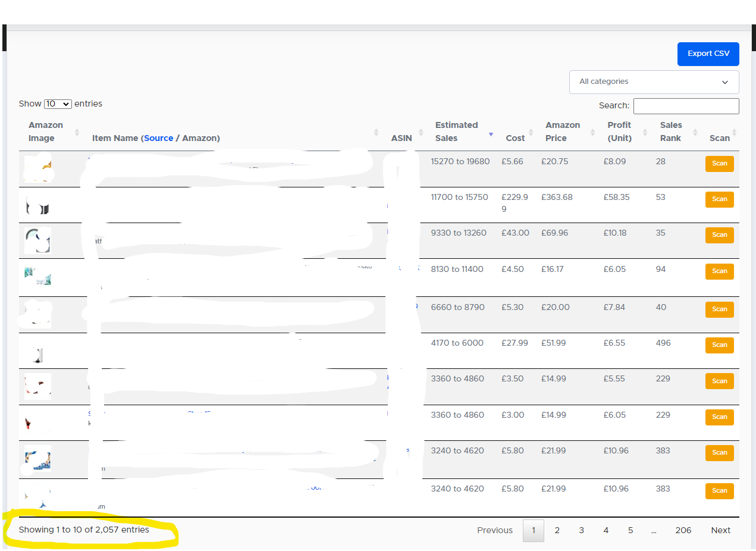Expand the Show entries count selector

[x=58, y=104]
